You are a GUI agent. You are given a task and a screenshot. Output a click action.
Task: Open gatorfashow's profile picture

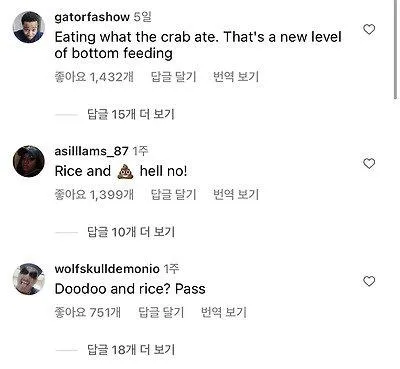tap(29, 27)
